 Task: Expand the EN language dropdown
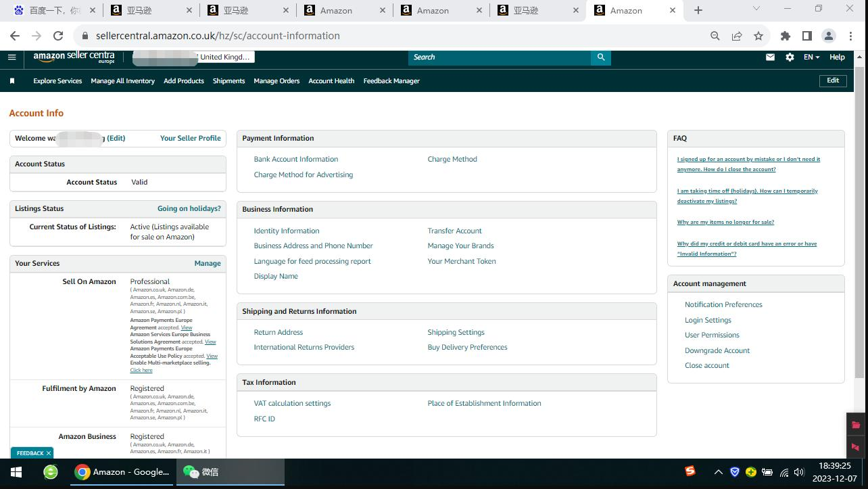(x=811, y=57)
